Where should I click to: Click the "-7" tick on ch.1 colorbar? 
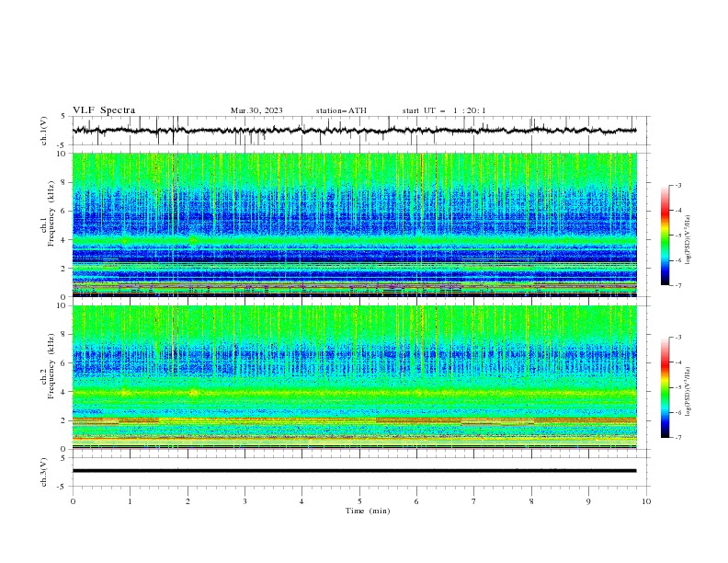pyautogui.click(x=678, y=286)
